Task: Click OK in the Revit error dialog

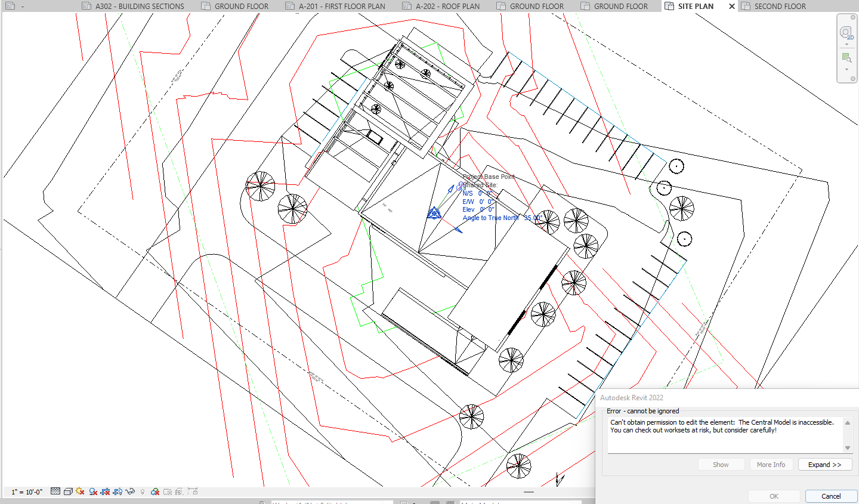Action: coord(774,496)
